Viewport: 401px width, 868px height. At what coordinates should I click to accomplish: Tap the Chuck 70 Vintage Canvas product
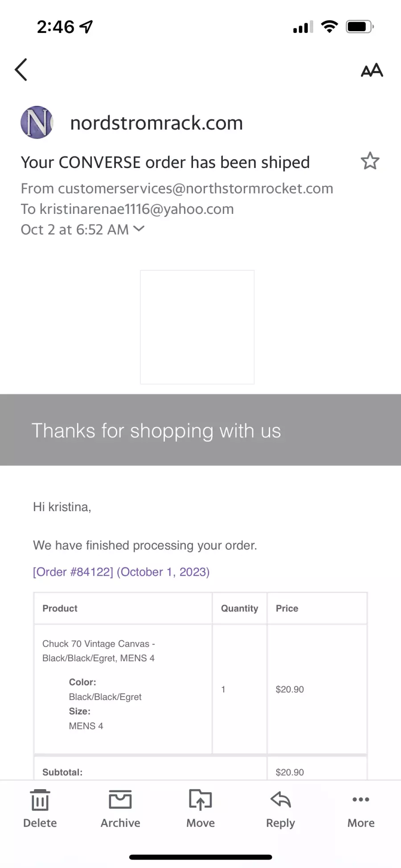click(98, 651)
